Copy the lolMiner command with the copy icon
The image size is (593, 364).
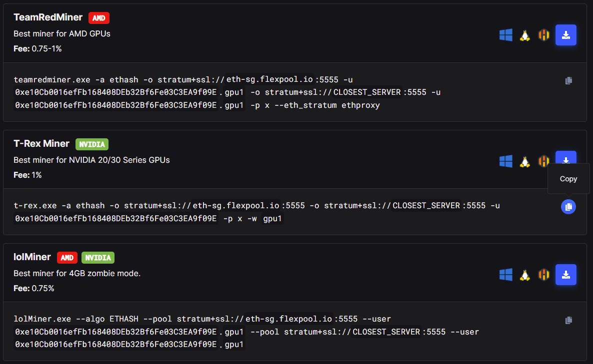click(x=568, y=320)
